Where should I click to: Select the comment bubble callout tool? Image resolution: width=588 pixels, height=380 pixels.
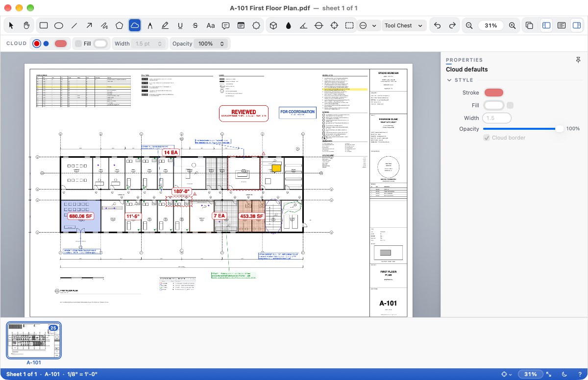pos(226,25)
